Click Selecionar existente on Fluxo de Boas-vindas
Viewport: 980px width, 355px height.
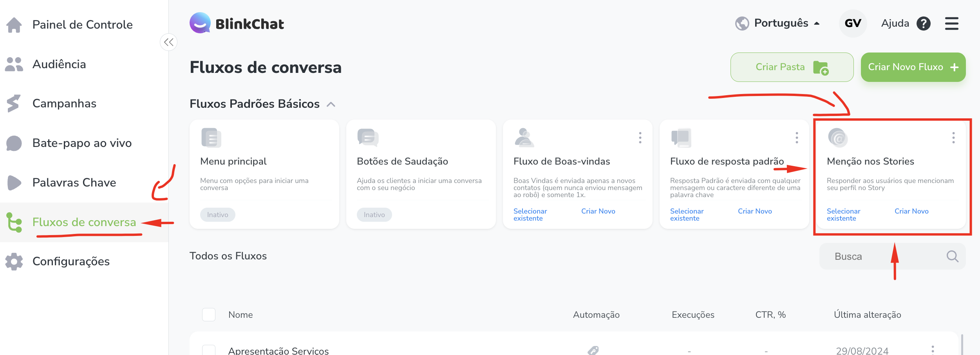click(530, 215)
